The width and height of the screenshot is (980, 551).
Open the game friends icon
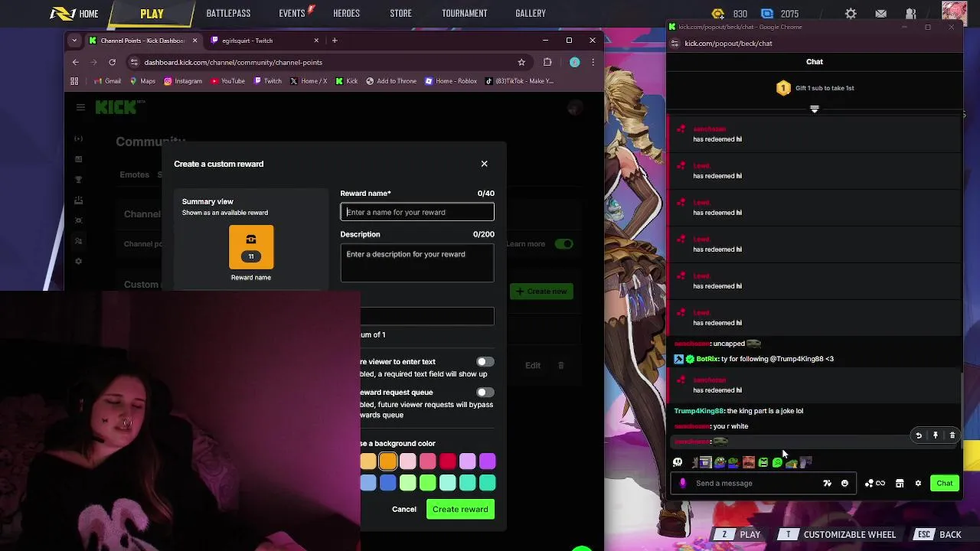[x=910, y=14]
